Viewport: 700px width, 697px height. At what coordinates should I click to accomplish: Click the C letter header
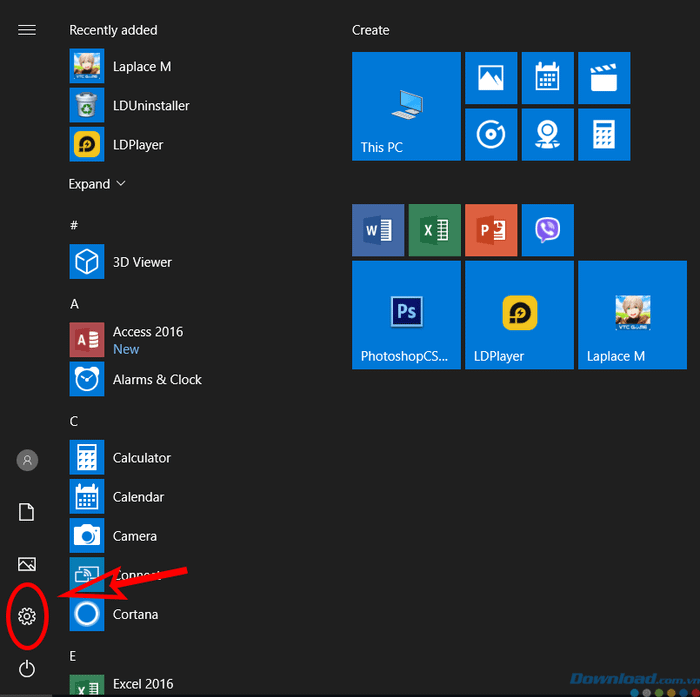tap(74, 421)
